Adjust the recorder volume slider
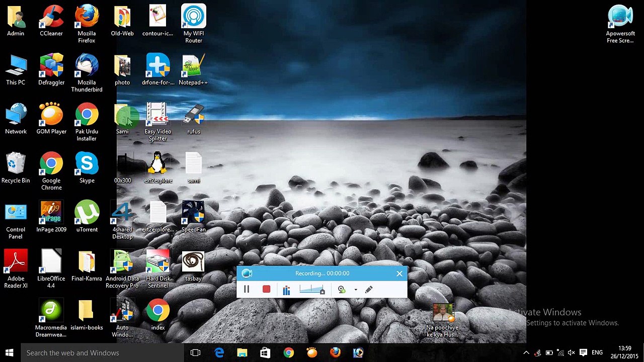Viewport: 644px width, 362px height. tap(312, 289)
